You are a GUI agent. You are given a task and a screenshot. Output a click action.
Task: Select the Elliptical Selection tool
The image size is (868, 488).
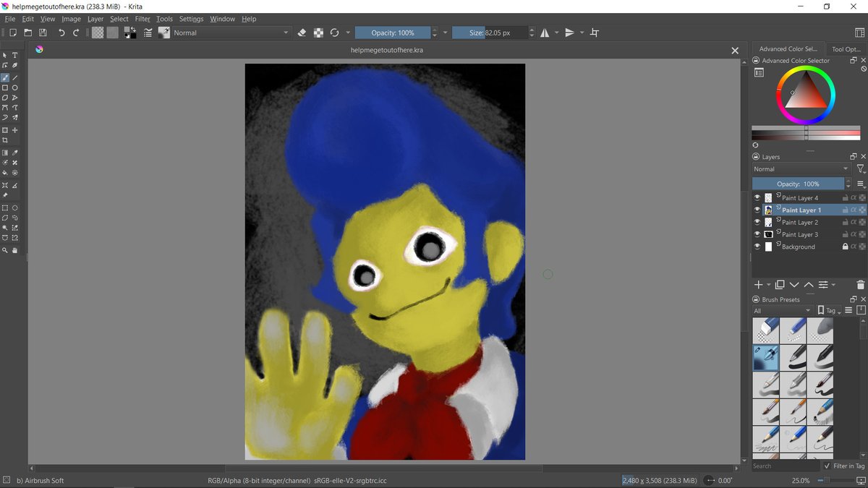click(x=14, y=207)
